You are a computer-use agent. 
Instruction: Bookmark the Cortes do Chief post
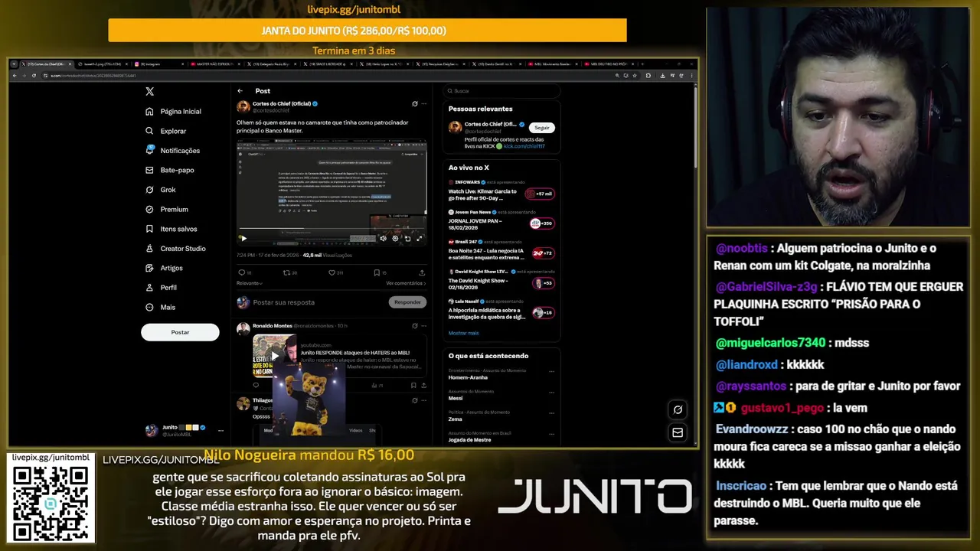point(377,272)
